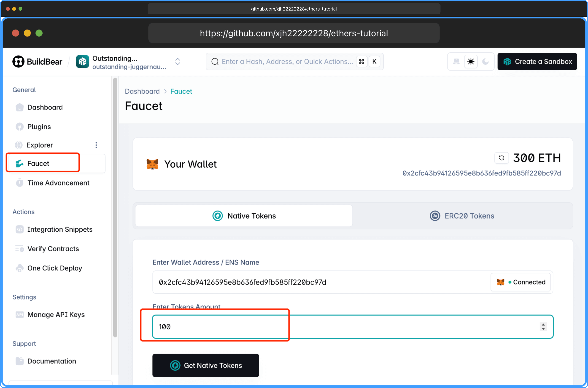Click the MetaMask fox beside Your Wallet
The width and height of the screenshot is (588, 388).
[152, 164]
